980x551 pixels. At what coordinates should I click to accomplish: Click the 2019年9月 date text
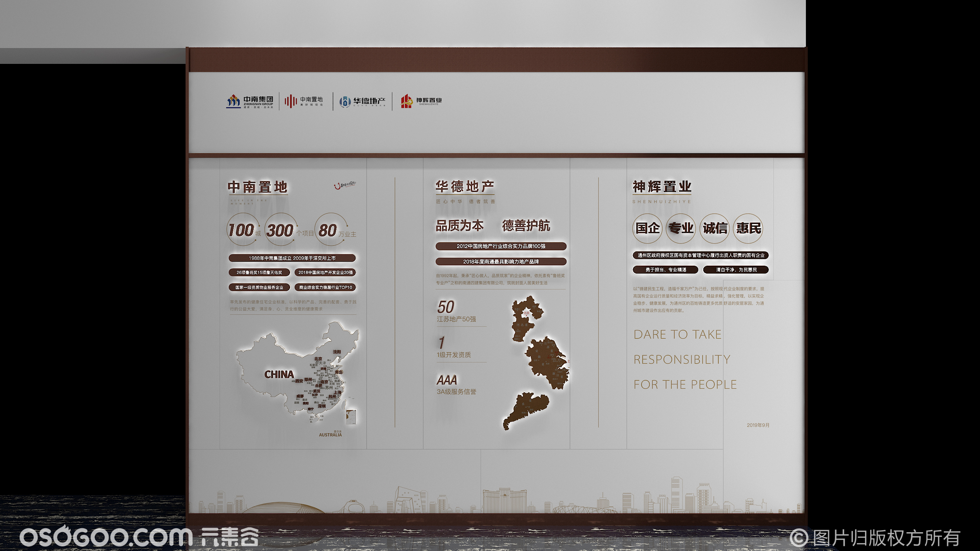tap(758, 425)
